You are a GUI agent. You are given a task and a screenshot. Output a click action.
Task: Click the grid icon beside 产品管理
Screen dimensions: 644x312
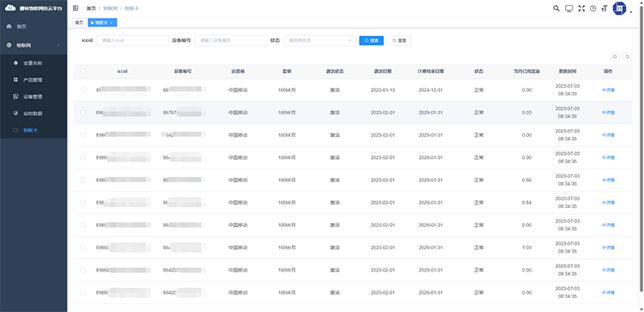16,80
